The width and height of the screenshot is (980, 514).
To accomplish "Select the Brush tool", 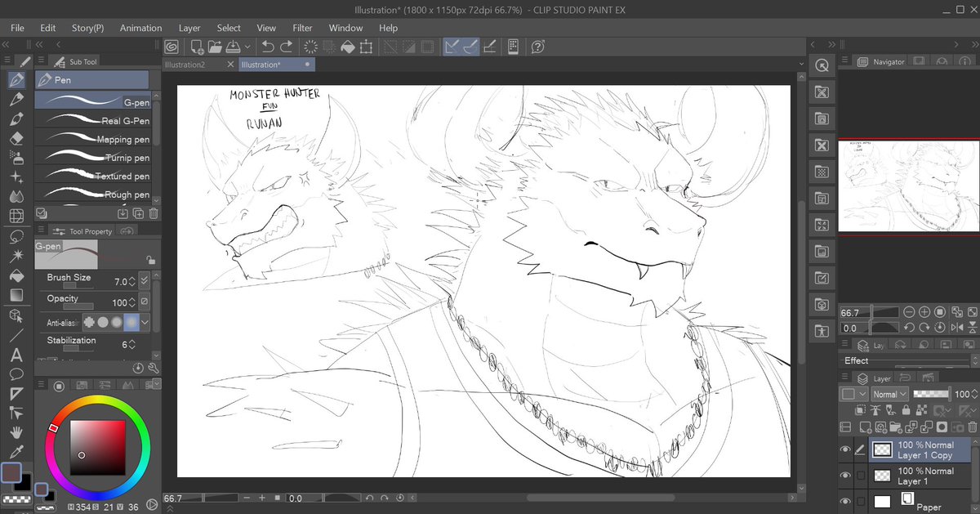I will 16,119.
